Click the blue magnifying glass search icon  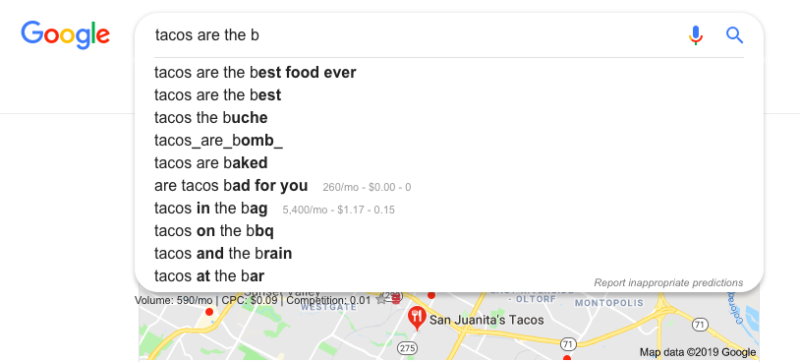[734, 35]
